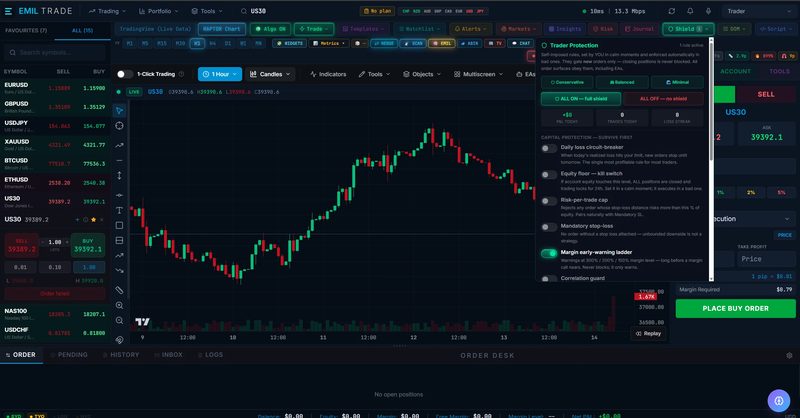This screenshot has width=800, height=418.
Task: Select the XAUUSD row in symbol list
Action: click(55, 145)
